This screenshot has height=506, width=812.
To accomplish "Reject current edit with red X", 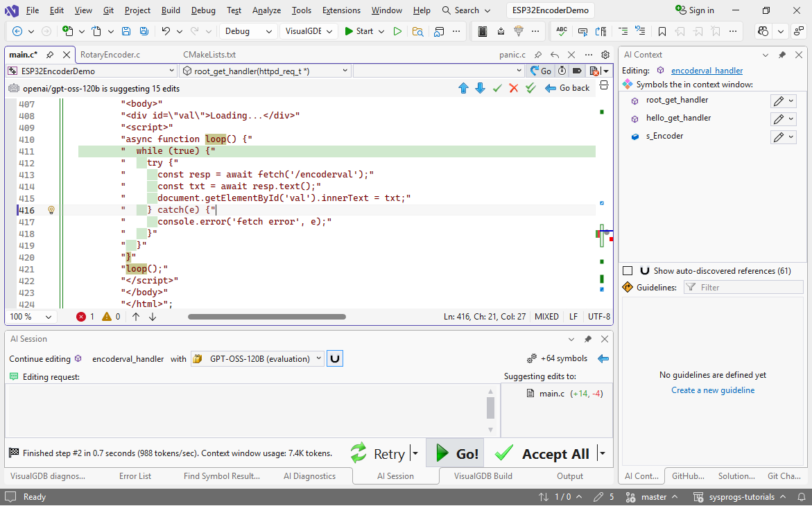I will tap(514, 88).
